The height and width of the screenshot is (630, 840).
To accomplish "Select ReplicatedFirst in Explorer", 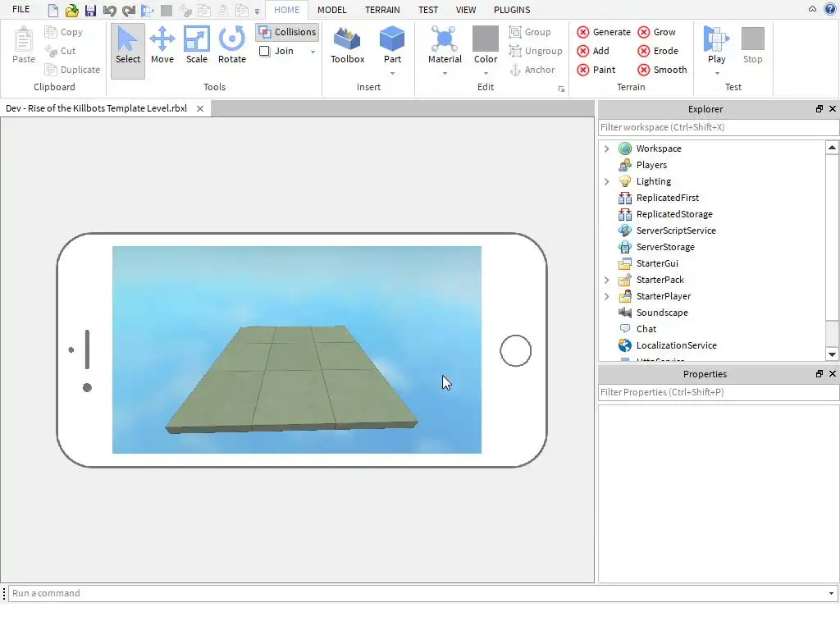I will pos(668,198).
